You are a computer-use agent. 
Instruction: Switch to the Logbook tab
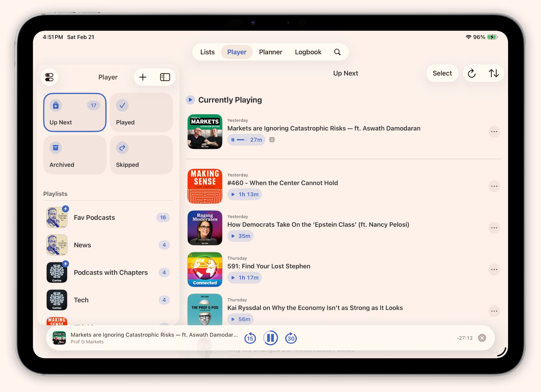(x=308, y=52)
